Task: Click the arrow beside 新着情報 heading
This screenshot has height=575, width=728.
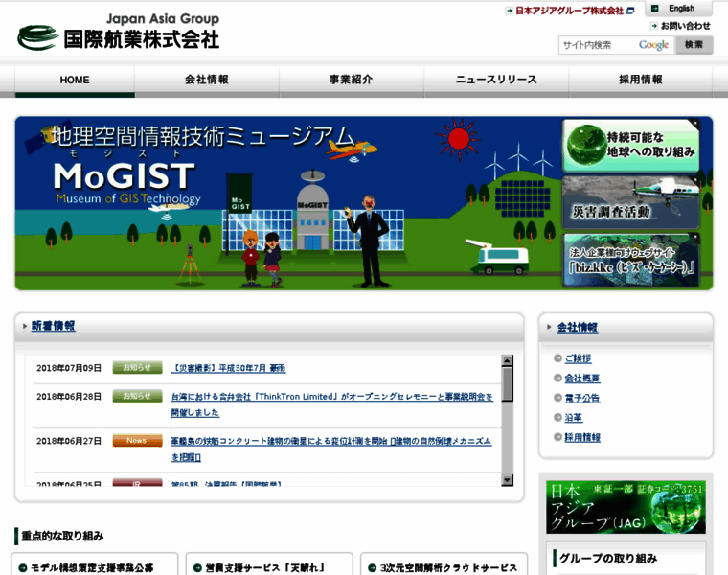Action: click(x=25, y=326)
